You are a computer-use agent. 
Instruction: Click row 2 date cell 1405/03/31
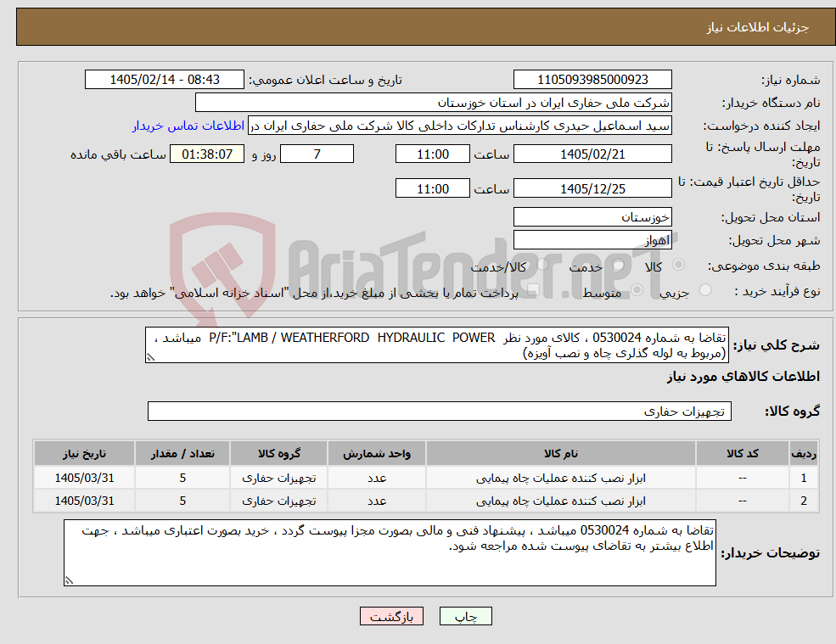coord(84,501)
